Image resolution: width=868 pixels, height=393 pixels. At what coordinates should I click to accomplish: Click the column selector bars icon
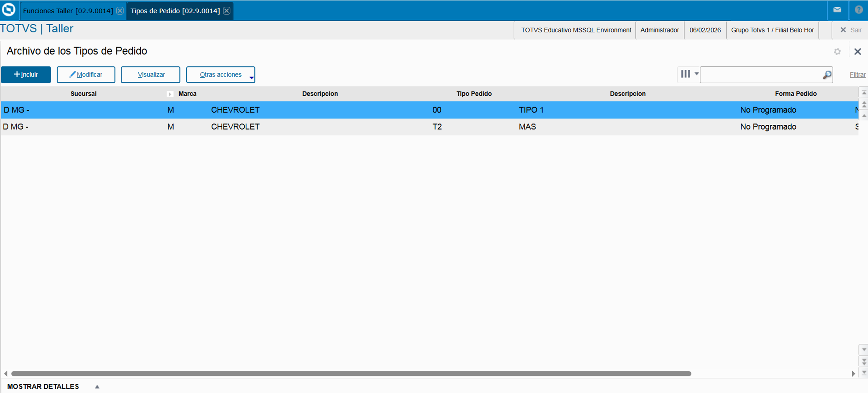[x=685, y=74]
